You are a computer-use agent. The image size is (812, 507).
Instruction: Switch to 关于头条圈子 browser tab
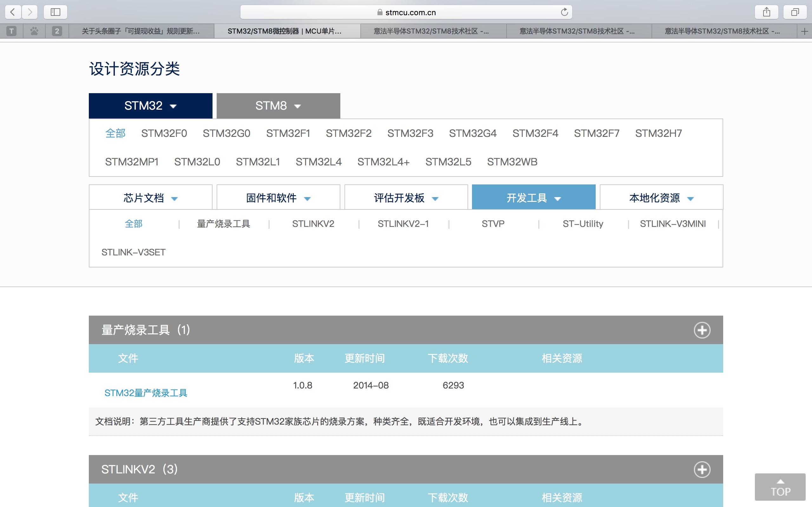tap(141, 31)
